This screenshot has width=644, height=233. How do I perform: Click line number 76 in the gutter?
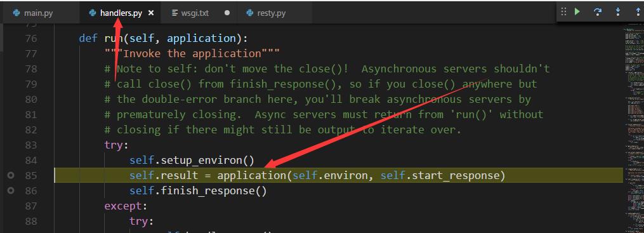pos(31,38)
